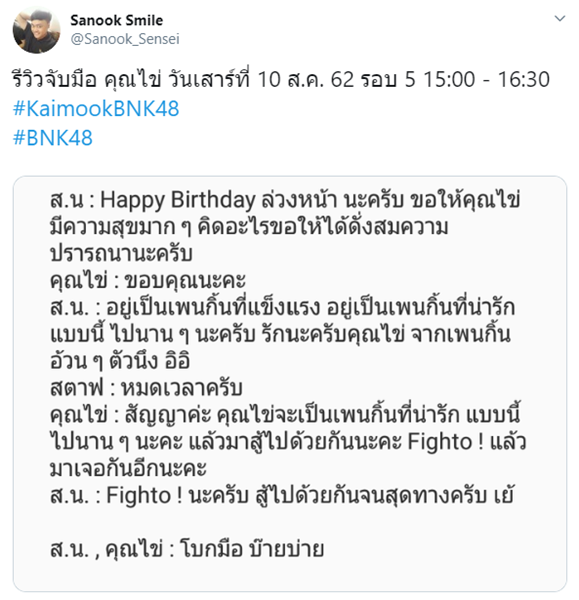Click the reply line คุณไข่ : ขอบคุณนะคะ
Viewport: 579px width, 600px height.
pos(148,280)
